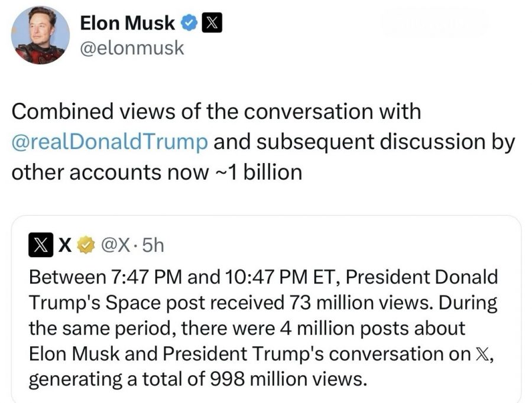Open the @realDonaldTrump mention link
The height and width of the screenshot is (403, 532).
coord(109,142)
